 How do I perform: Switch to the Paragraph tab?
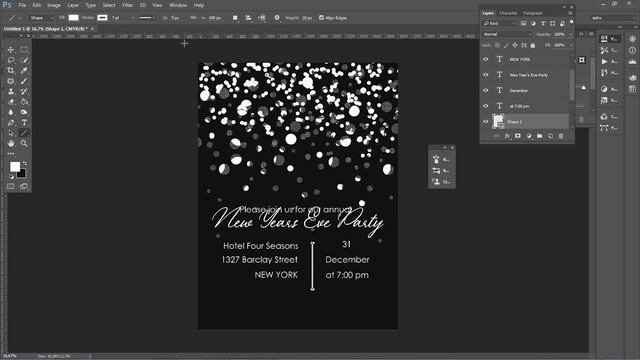(x=533, y=13)
